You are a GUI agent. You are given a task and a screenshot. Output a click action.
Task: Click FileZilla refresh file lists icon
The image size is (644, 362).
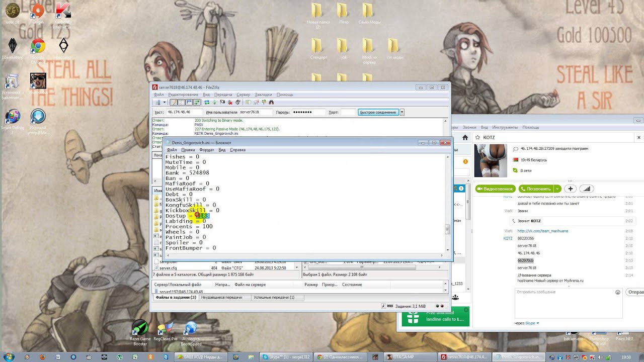pyautogui.click(x=207, y=103)
